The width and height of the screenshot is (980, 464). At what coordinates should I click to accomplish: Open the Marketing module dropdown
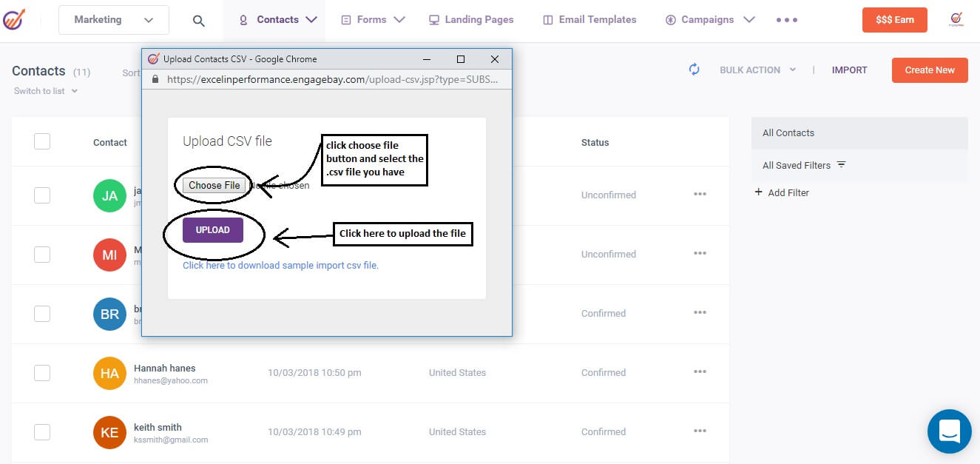point(113,19)
